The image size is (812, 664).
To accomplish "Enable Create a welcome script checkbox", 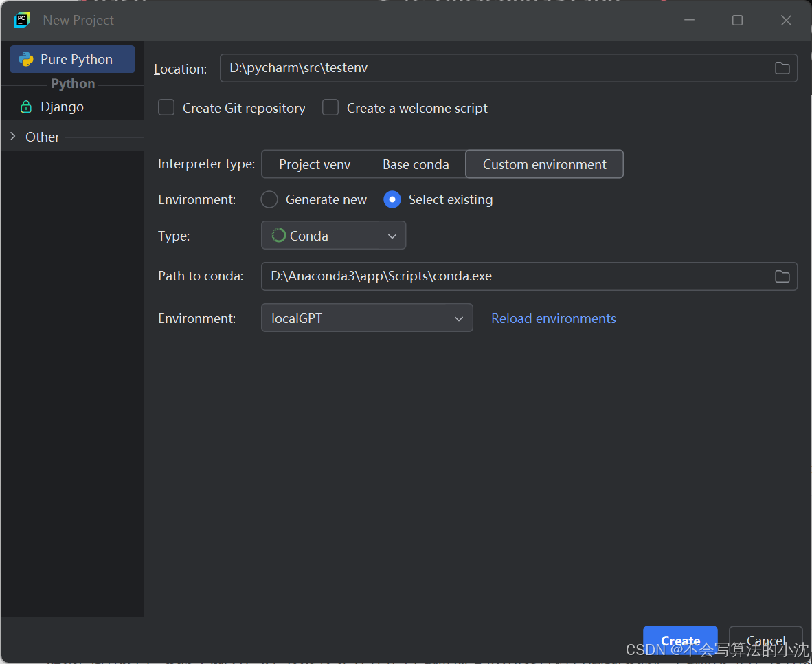I will [x=330, y=108].
